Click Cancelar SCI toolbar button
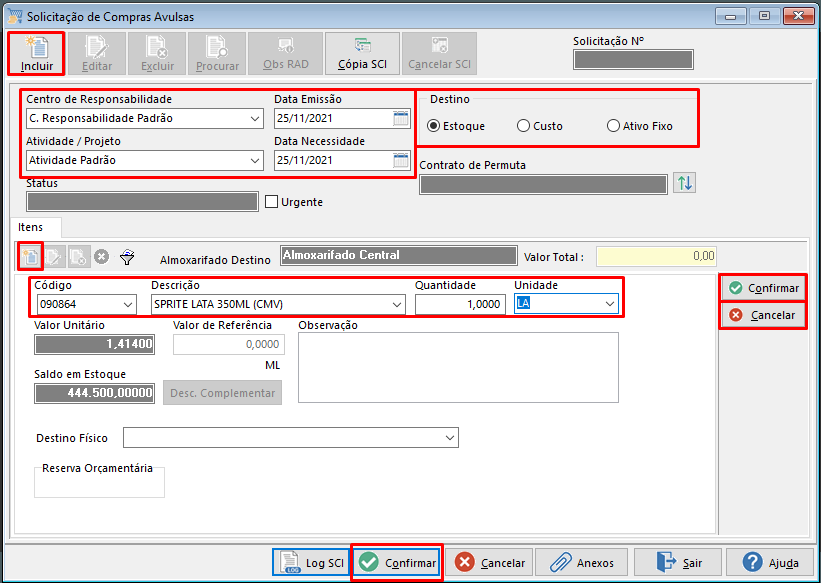Viewport: 821px width, 583px height. [439, 53]
